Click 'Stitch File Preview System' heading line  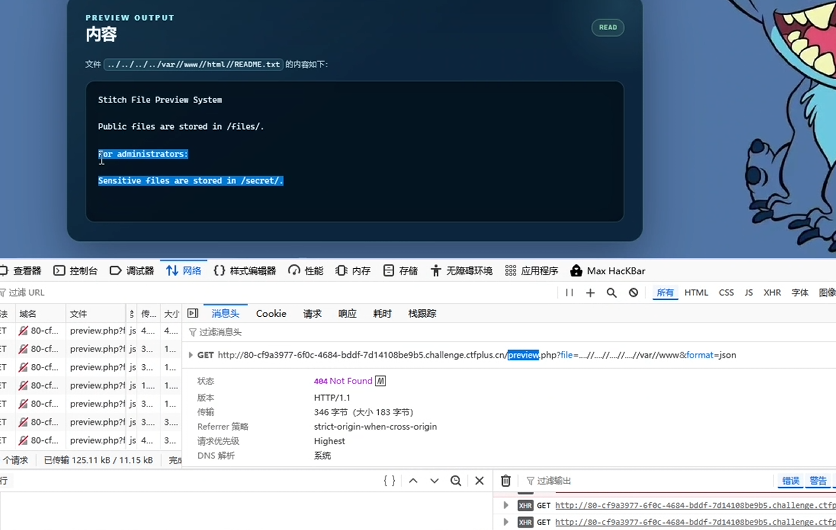(160, 100)
